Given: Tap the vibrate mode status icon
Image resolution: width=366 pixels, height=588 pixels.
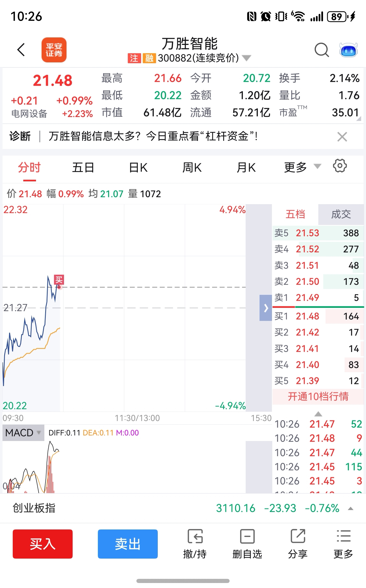Looking at the screenshot, I should coord(281,17).
